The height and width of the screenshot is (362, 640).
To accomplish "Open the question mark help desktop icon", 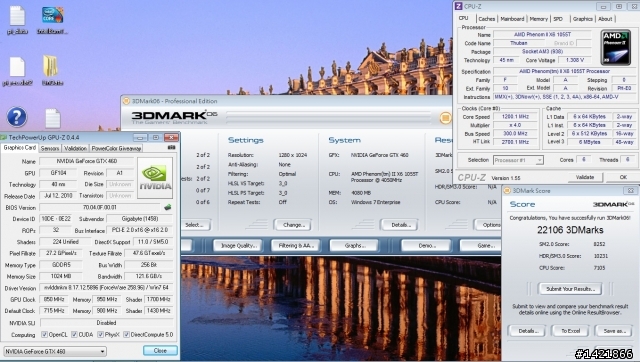I will pos(17,117).
